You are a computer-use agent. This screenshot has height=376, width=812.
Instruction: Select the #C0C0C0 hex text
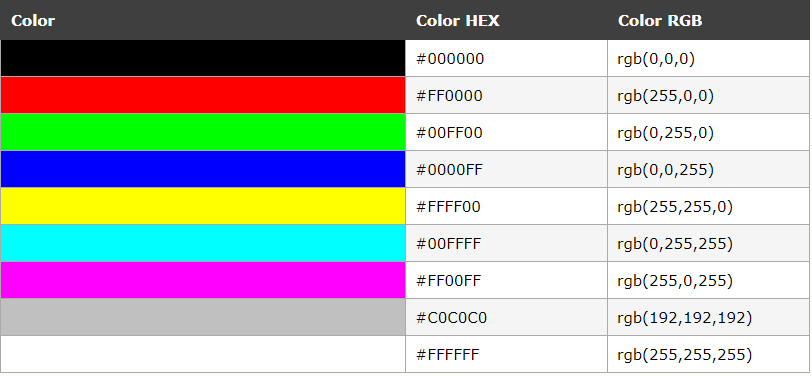(452, 317)
